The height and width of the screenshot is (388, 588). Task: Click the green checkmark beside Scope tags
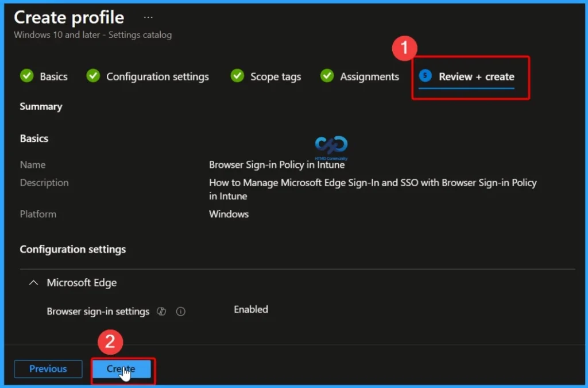[x=237, y=75]
